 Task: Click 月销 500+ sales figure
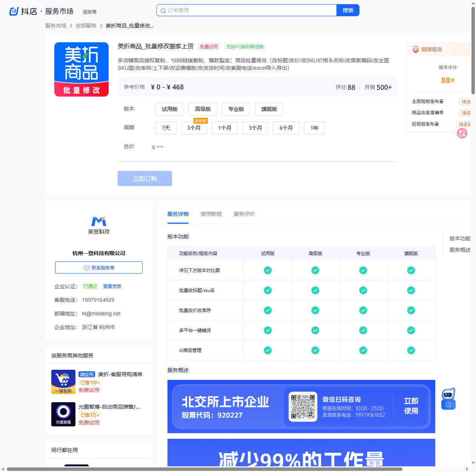pyautogui.click(x=378, y=87)
